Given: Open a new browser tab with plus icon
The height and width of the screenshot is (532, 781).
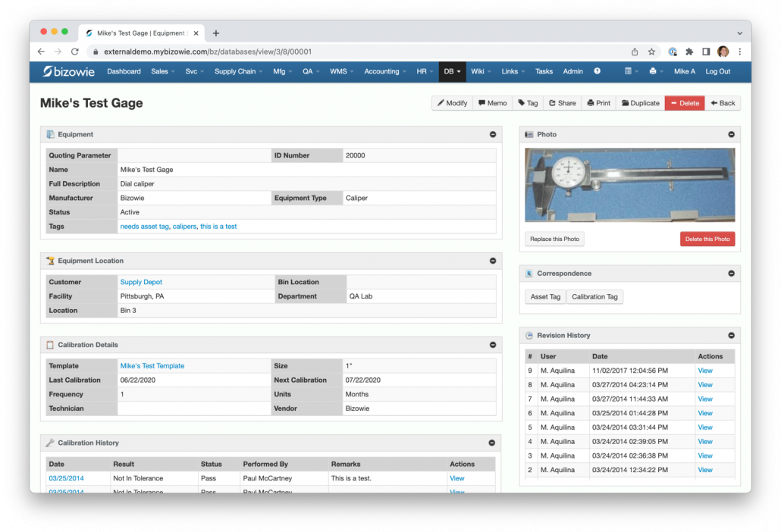Looking at the screenshot, I should click(216, 33).
